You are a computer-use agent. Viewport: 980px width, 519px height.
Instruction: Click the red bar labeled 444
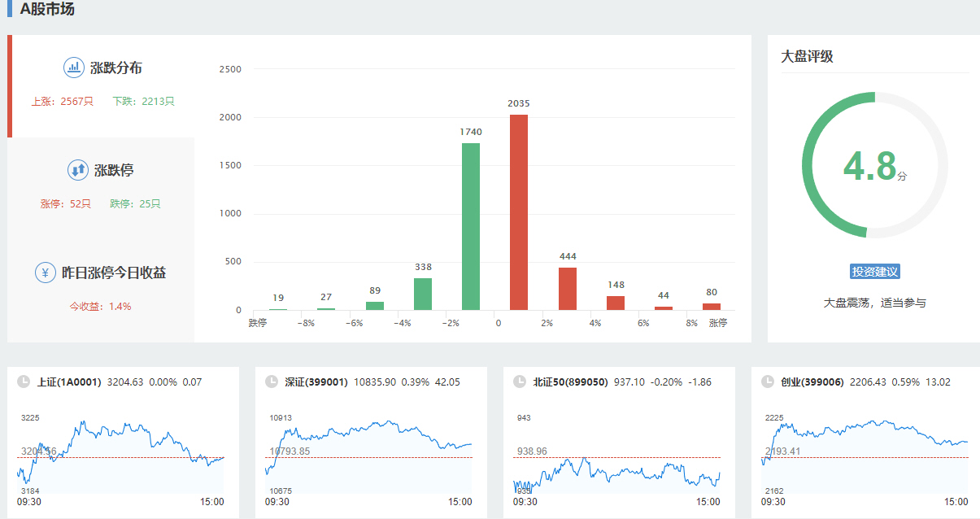click(x=567, y=289)
